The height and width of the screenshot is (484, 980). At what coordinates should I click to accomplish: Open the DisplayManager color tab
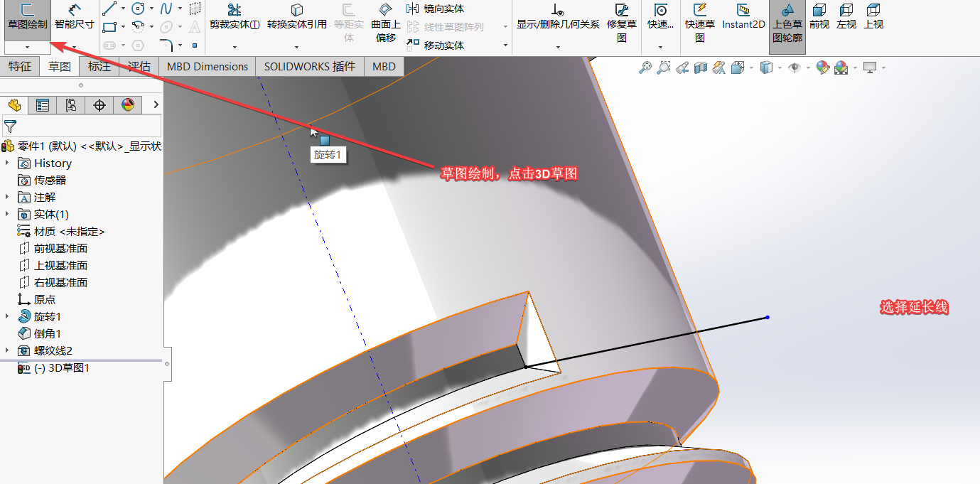[128, 105]
